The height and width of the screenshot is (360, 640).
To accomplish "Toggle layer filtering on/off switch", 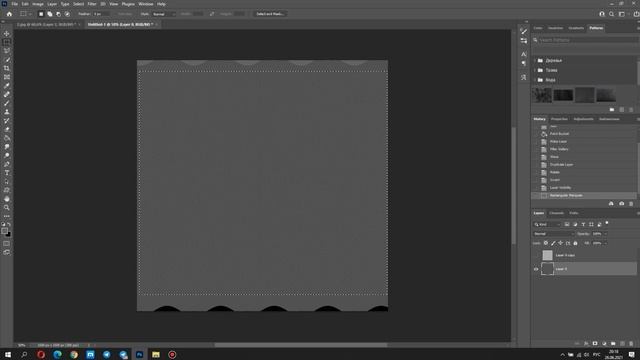I will pyautogui.click(x=607, y=223).
